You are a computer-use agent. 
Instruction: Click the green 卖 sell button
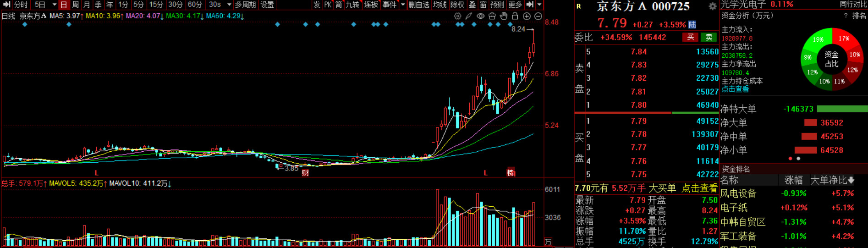(x=709, y=37)
